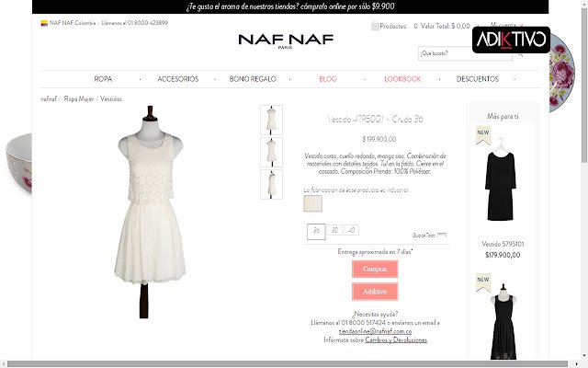
Task: Open the ADIKTIVO logo badge
Action: 511,40
